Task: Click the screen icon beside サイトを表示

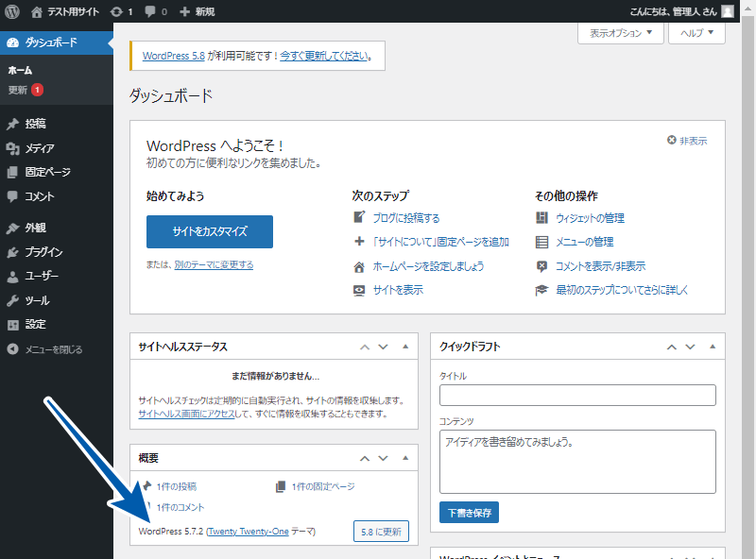Action: click(x=359, y=291)
